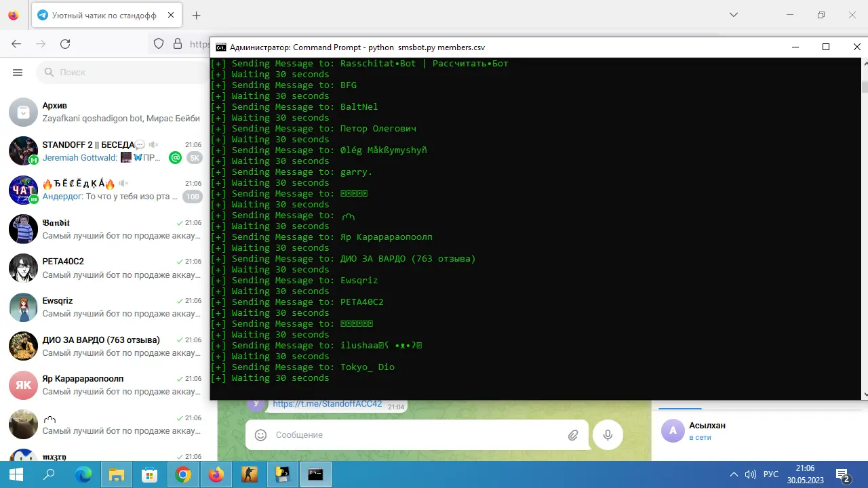Open the clock showing 21:06 30.05.2023
Viewport: 868px width, 488px height.
805,474
